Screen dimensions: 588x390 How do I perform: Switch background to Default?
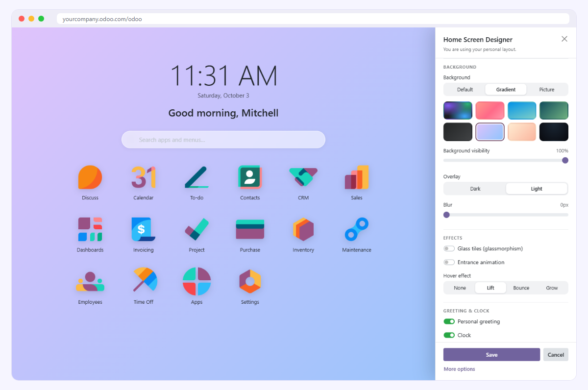[x=465, y=90]
